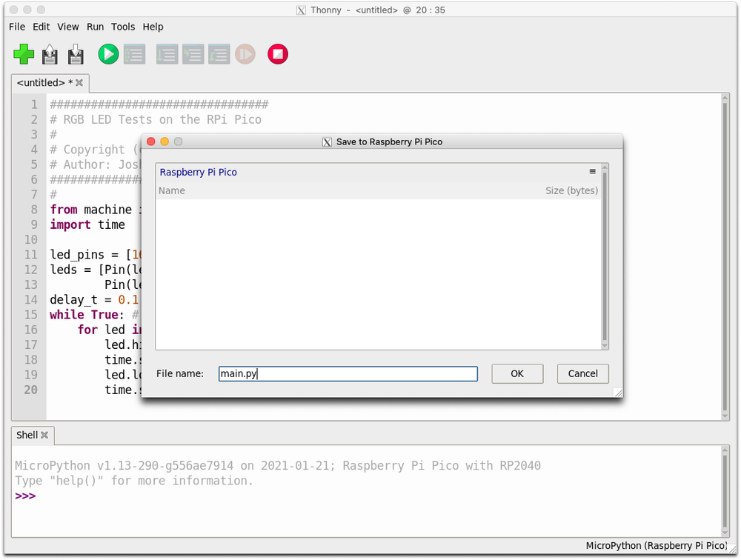Click the Shell prompt >>> line

tap(25, 496)
